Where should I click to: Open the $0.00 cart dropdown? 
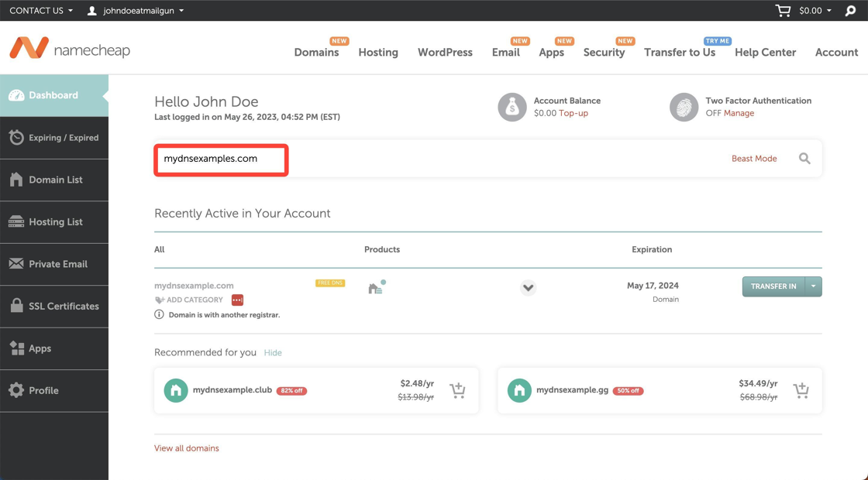(x=815, y=11)
